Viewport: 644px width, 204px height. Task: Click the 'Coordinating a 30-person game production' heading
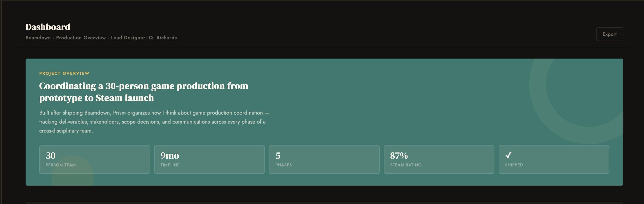point(144,92)
